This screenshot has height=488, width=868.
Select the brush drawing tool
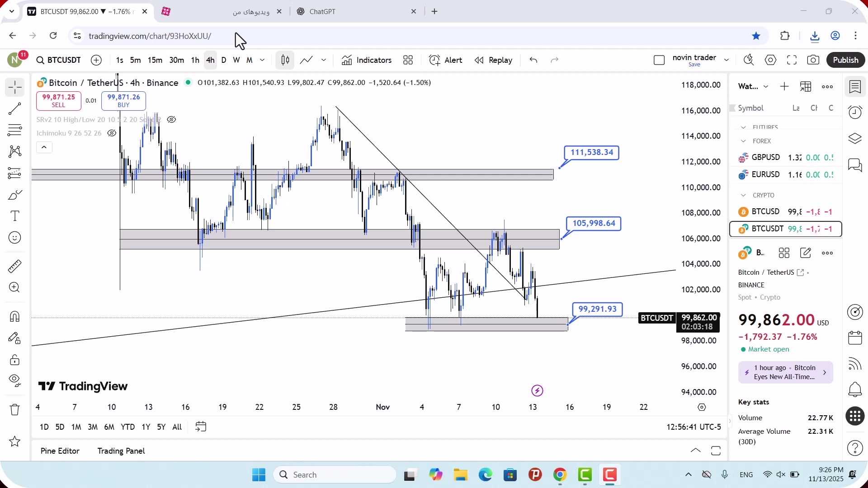(x=15, y=195)
